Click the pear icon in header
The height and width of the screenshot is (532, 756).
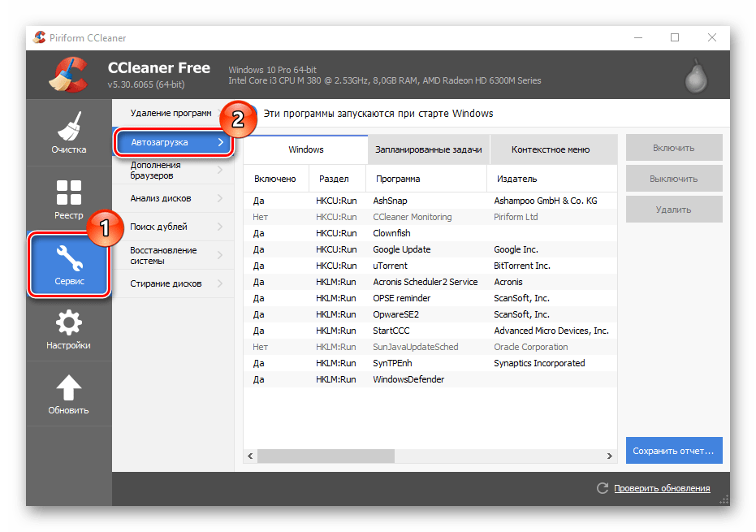(x=694, y=76)
